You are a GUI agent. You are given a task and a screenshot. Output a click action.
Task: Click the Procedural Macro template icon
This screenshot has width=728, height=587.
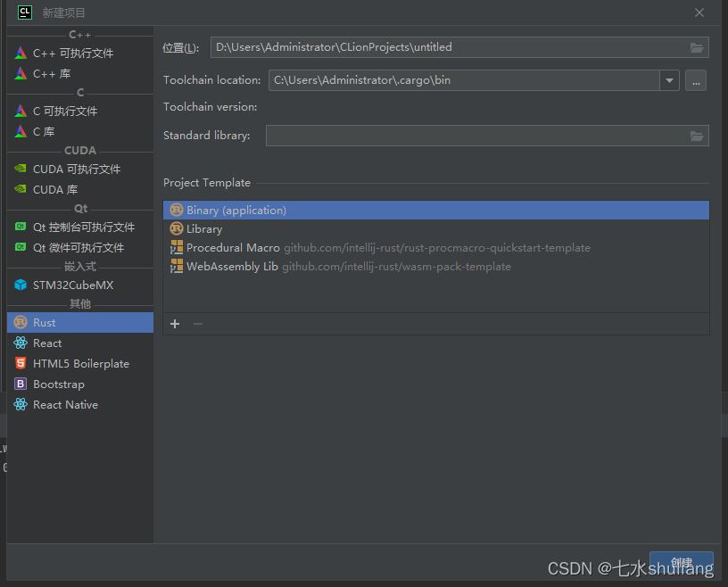[177, 247]
